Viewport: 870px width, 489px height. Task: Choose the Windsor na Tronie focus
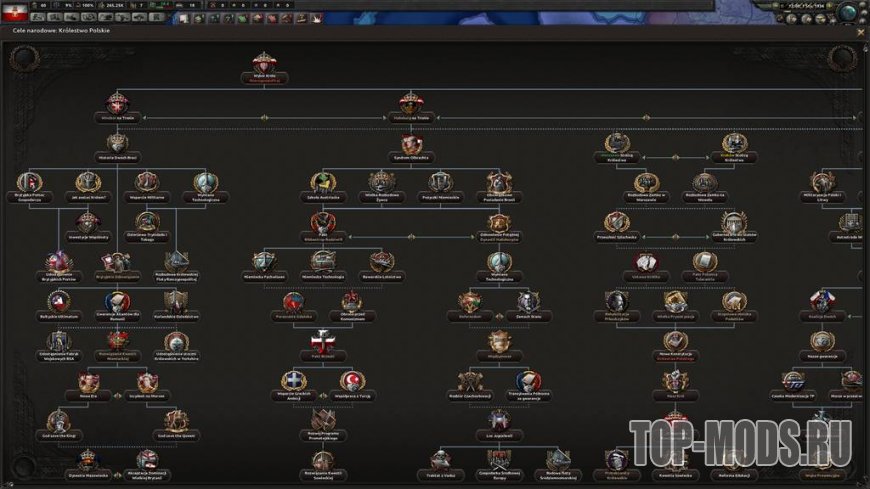tap(117, 104)
